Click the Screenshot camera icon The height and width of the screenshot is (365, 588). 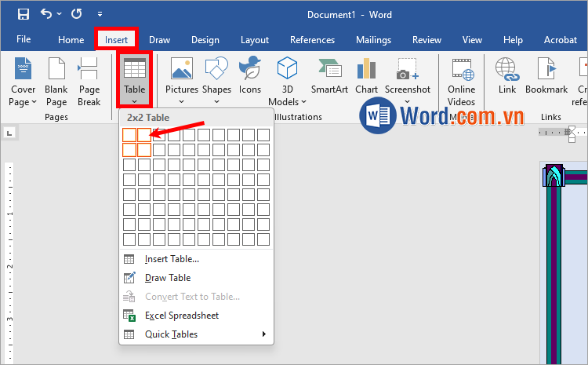[407, 69]
